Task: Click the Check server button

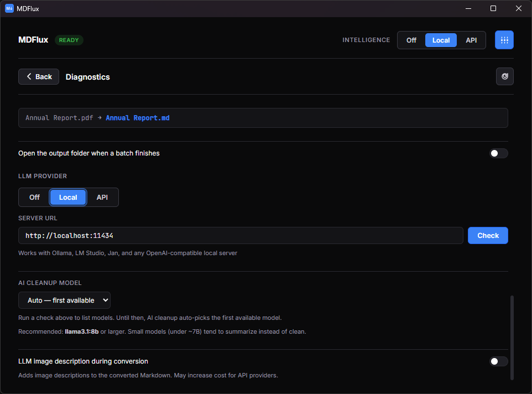Action: (488, 236)
